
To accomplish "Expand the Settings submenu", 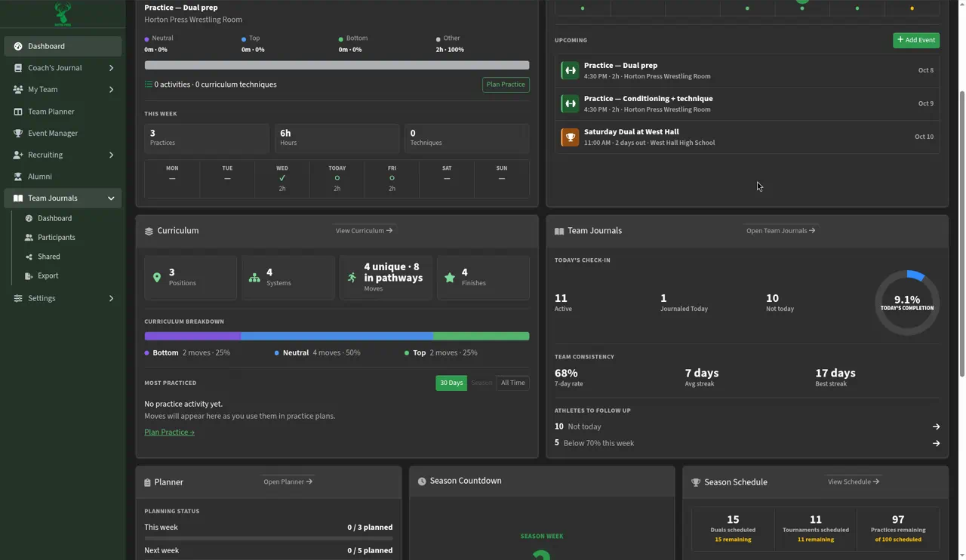I will coord(111,298).
